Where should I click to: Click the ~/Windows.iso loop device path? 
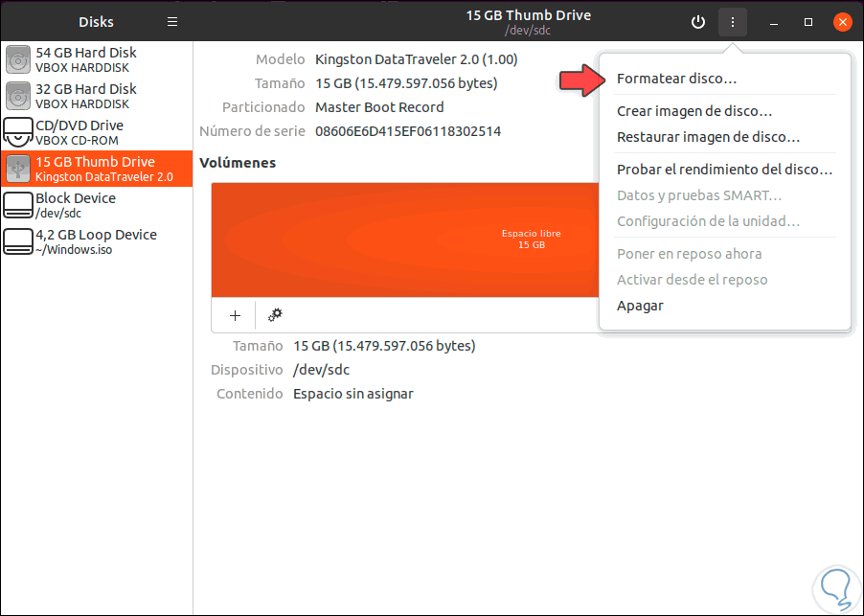[x=74, y=250]
